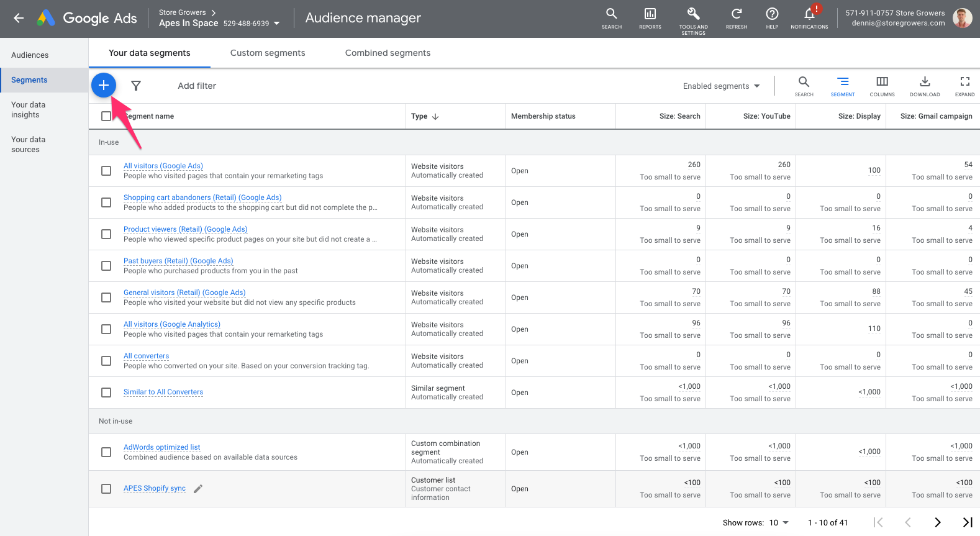
Task: Expand Store Growers breadcrumb chevron
Action: [214, 12]
